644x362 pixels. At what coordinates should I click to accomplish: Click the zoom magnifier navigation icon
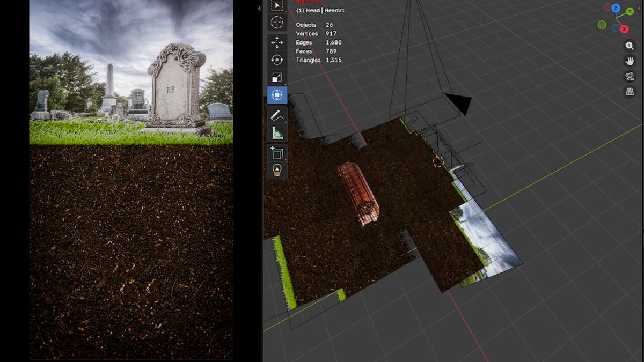[630, 46]
